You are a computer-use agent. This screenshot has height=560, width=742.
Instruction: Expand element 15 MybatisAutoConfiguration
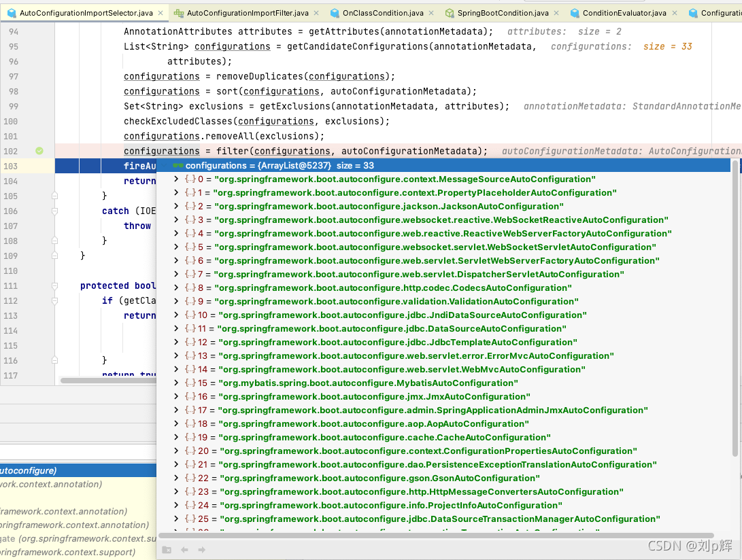coord(176,383)
